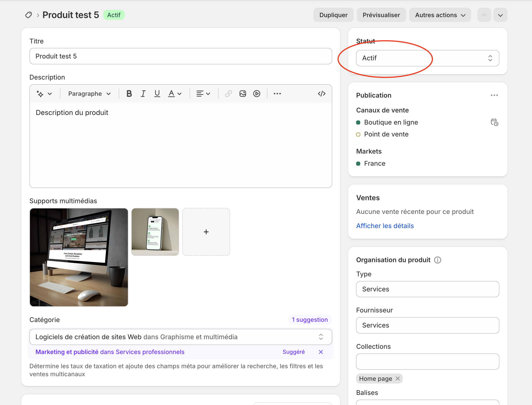View the 1 suggestion badge
Screen dimensions: 532x405
tap(310, 320)
